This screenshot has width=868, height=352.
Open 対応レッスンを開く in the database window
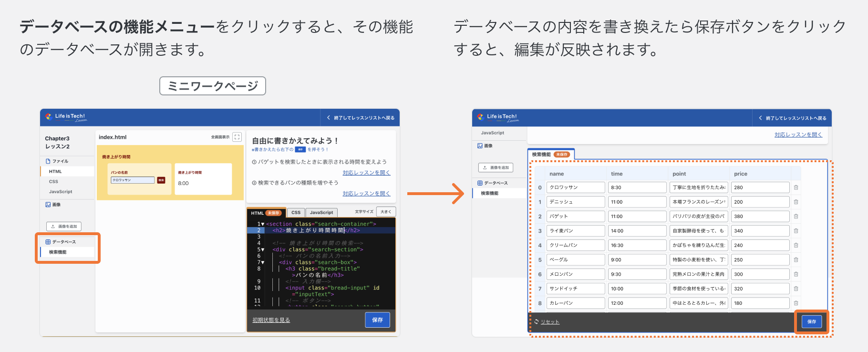[x=798, y=135]
